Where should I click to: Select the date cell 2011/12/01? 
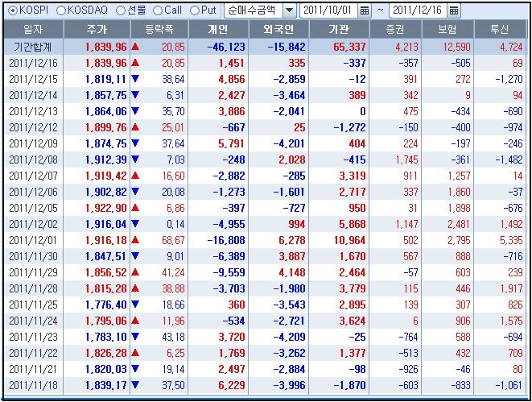pyautogui.click(x=33, y=240)
